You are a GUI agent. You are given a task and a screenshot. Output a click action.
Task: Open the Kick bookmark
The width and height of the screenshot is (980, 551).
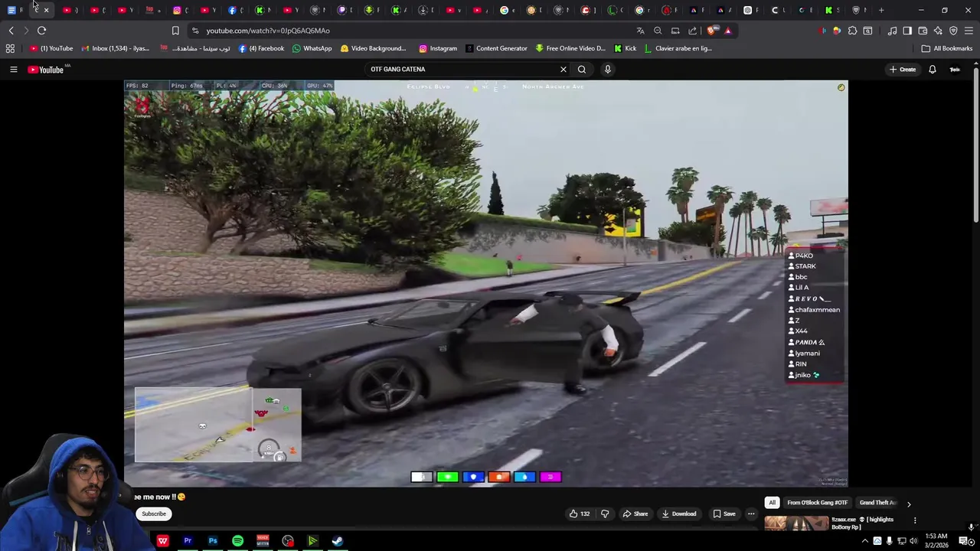point(625,48)
